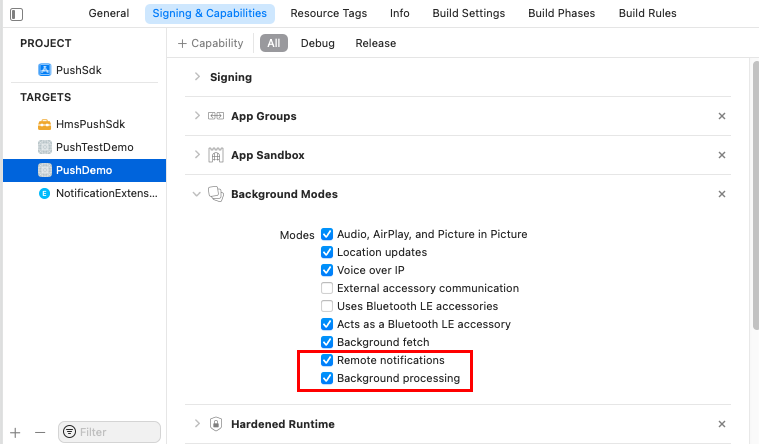This screenshot has height=444, width=759.
Task: Remove the Background Modes capability
Action: 722,194
